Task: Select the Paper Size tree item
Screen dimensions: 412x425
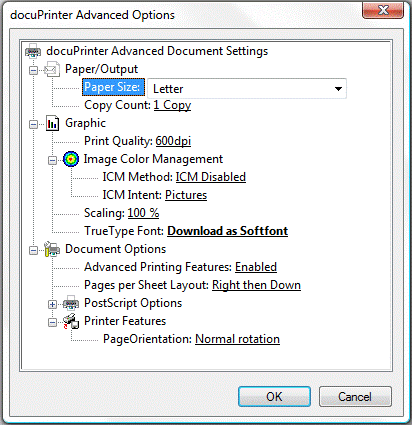Action: click(x=113, y=87)
